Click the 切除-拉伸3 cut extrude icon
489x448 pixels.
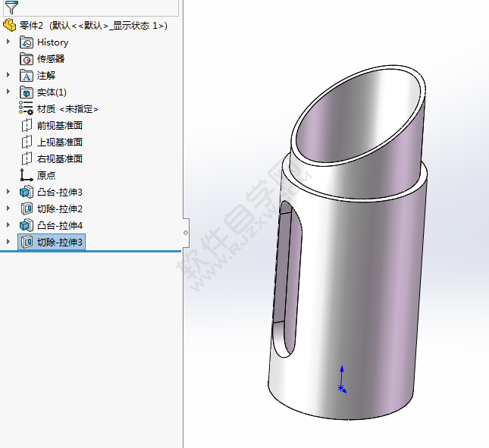(27, 242)
